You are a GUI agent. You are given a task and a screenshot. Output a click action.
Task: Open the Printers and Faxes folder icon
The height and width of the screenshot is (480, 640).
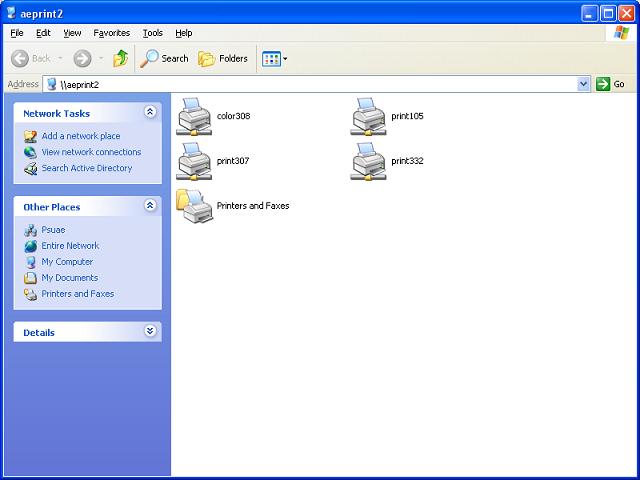(x=194, y=205)
